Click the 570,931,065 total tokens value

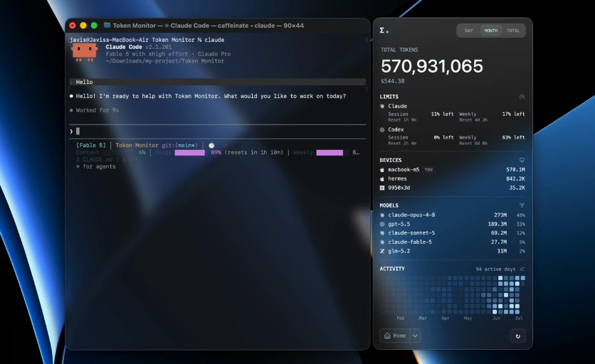click(x=432, y=66)
